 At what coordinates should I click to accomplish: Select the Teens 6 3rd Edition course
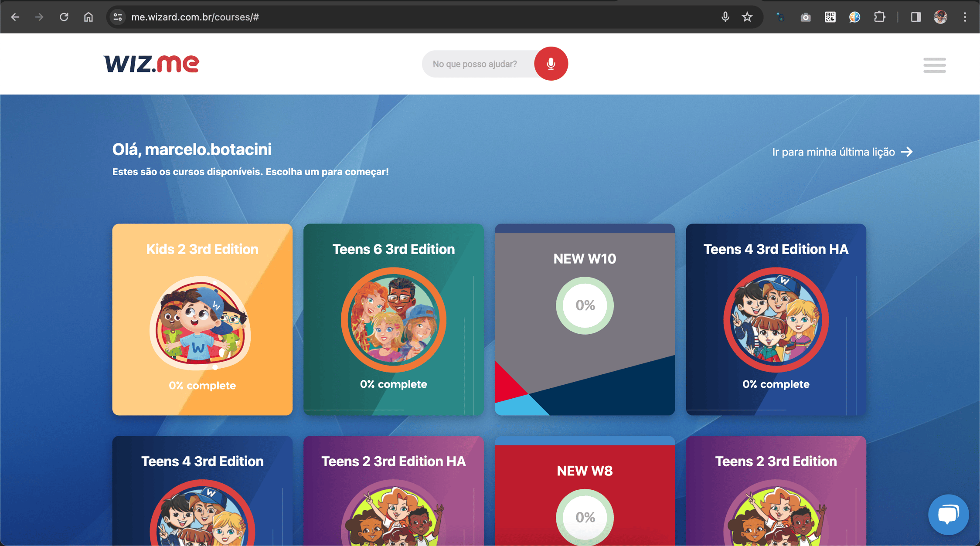tap(393, 319)
